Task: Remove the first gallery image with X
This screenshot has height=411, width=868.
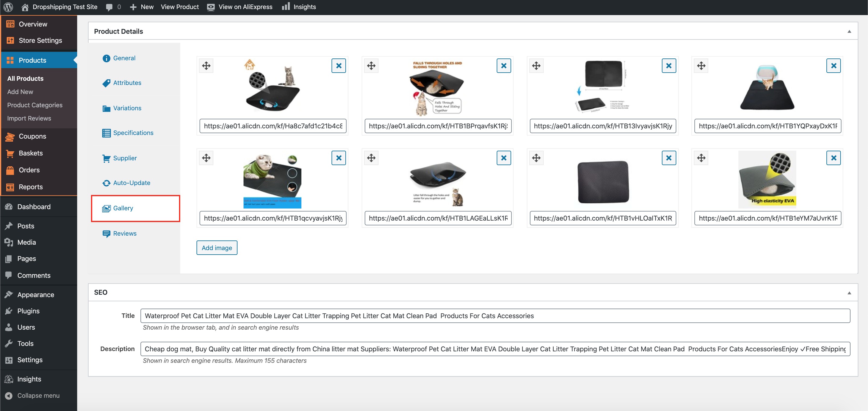Action: [339, 66]
